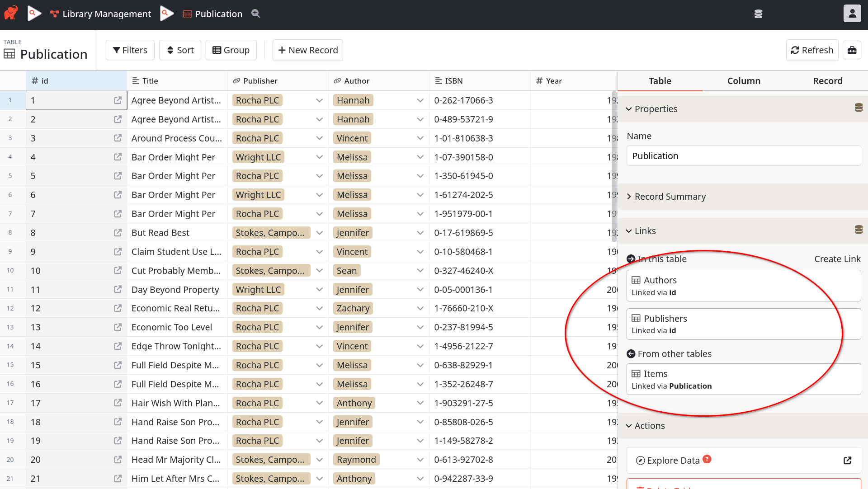This screenshot has height=489, width=868.
Task: Click the Filters funnel icon
Action: [x=117, y=50]
